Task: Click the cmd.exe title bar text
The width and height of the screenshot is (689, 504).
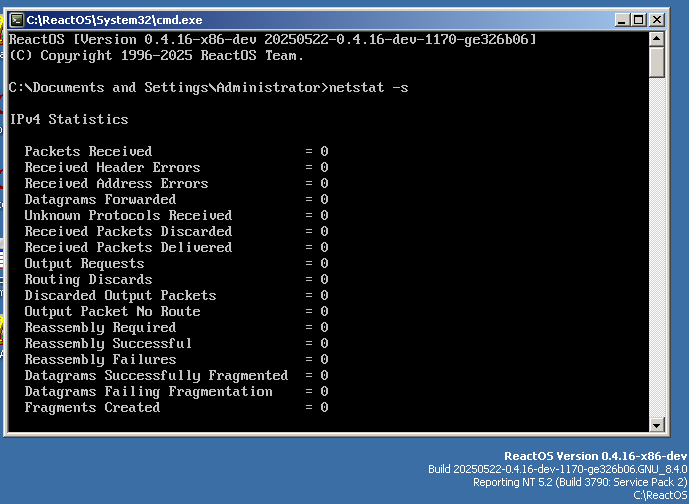Action: click(114, 20)
